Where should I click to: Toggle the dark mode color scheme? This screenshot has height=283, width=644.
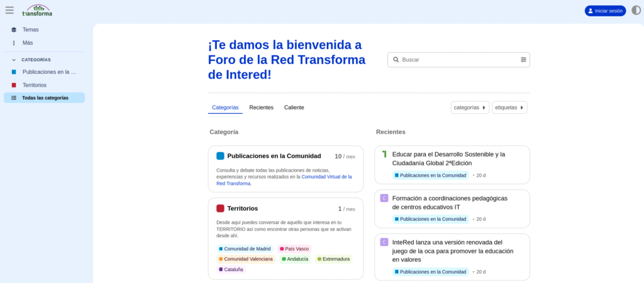(636, 11)
